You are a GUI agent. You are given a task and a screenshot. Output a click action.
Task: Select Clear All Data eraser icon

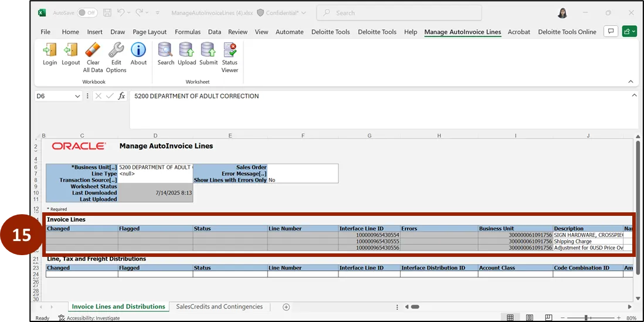93,55
